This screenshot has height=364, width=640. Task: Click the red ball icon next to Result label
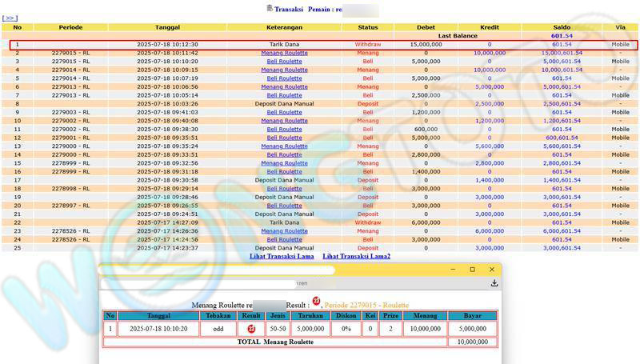(316, 302)
